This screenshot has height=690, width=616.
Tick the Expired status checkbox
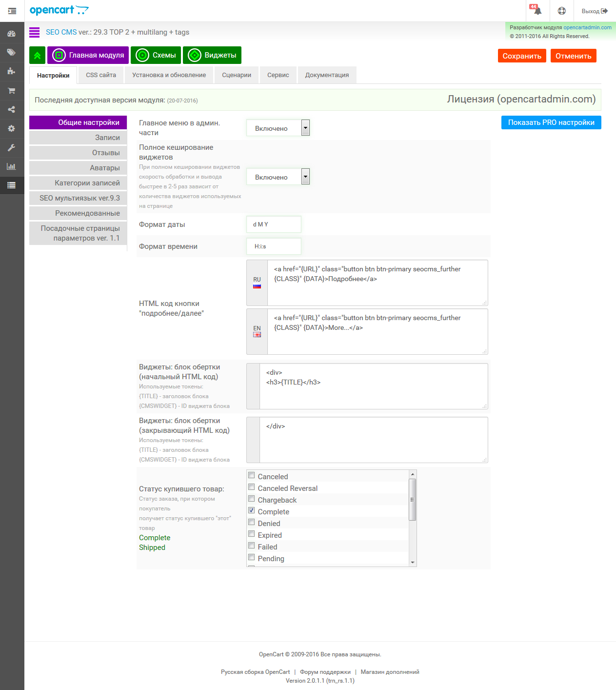pos(252,534)
